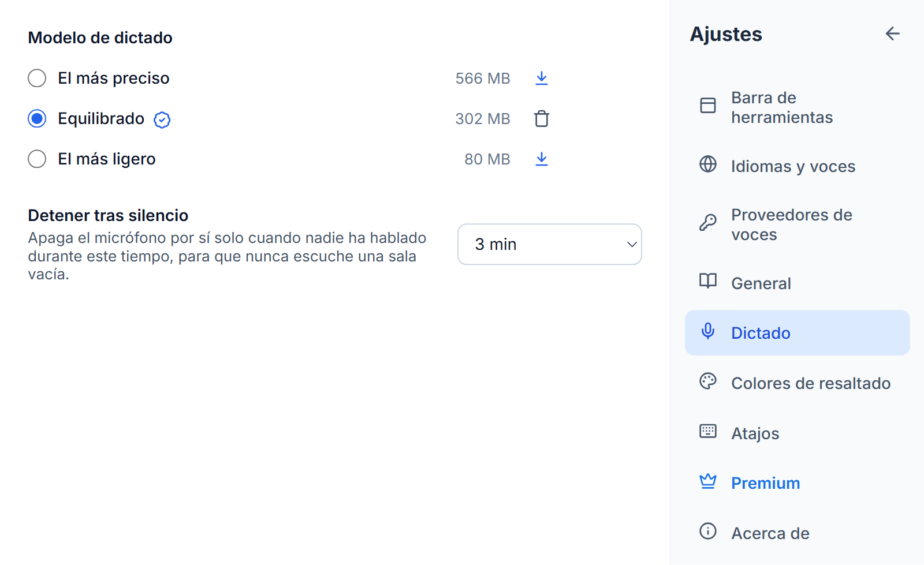Viewport: 924px width, 565px height.
Task: Click the '302 MB' size value
Action: 483,119
